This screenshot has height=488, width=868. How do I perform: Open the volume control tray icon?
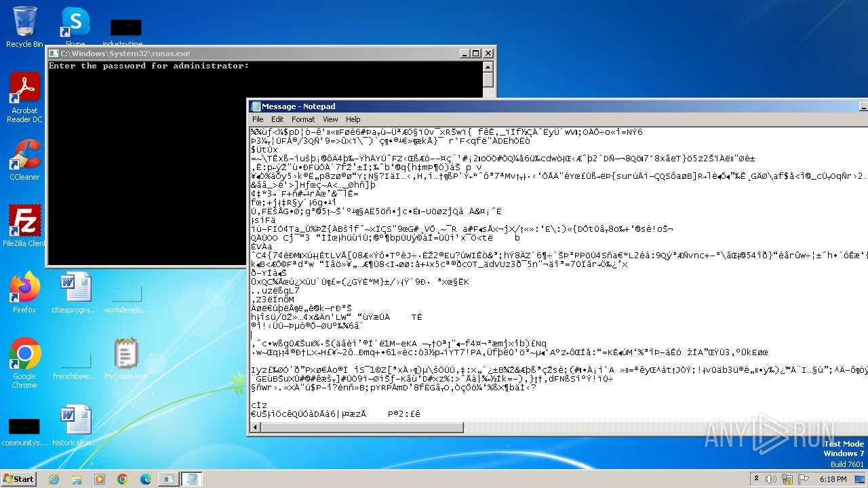click(771, 479)
